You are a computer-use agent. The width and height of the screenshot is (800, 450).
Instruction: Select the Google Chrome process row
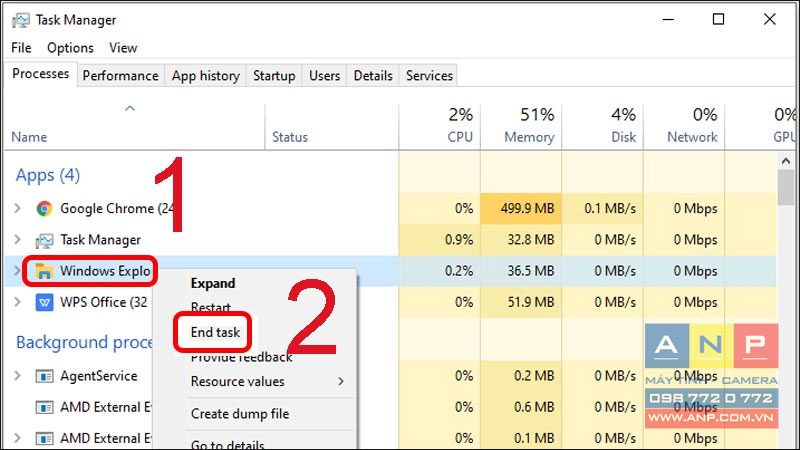pyautogui.click(x=390, y=209)
